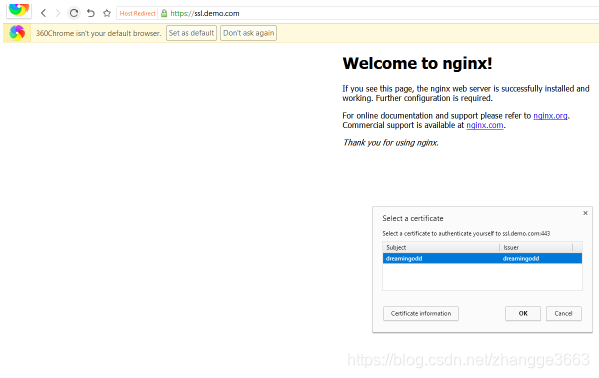The image size is (599, 378).
Task: Click the 360Chrome icon in the notification bar
Action: pyautogui.click(x=17, y=33)
